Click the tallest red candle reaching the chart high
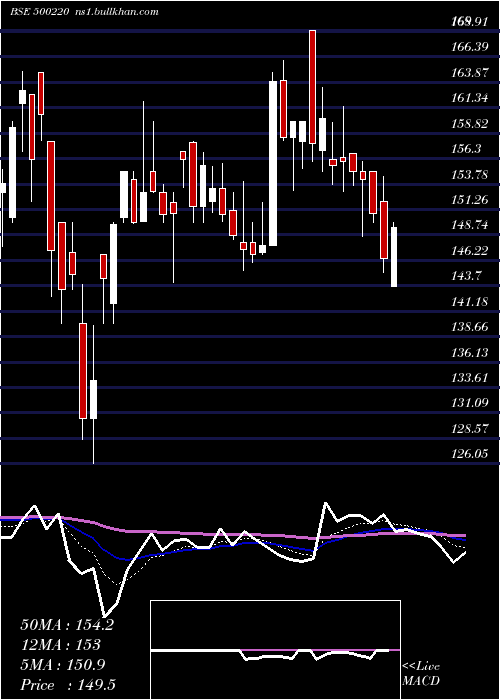Viewport: 500px width, 700px height. [x=312, y=87]
